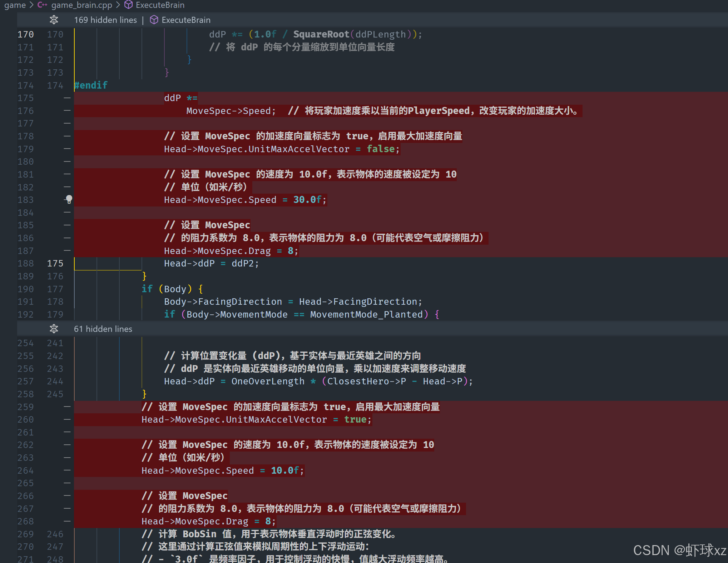The width and height of the screenshot is (728, 563).
Task: Expand the 61 hidden lines region
Action: (103, 329)
